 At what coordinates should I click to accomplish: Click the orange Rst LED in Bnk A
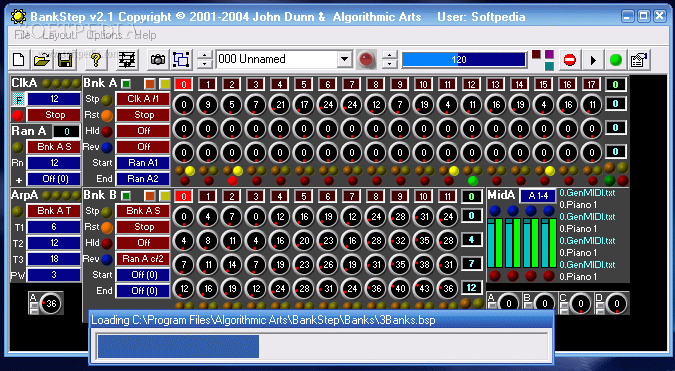coord(107,115)
